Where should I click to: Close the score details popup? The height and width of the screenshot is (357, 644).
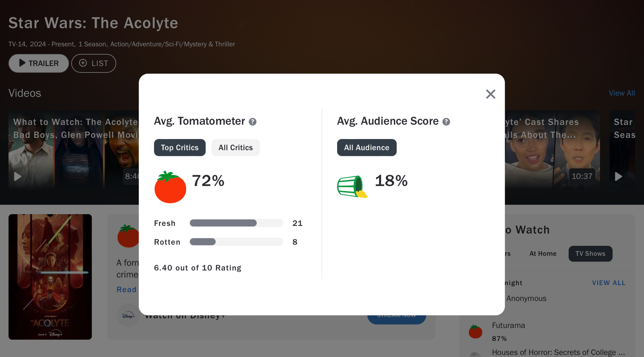click(x=490, y=94)
